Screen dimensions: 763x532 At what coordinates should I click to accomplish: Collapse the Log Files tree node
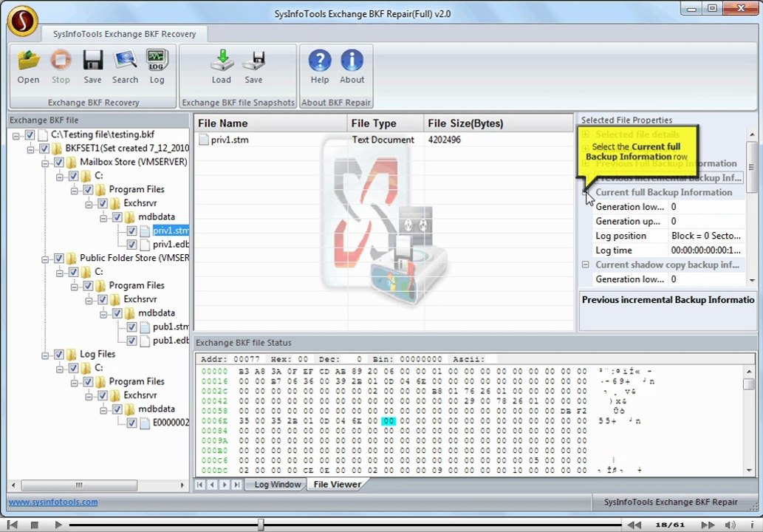[x=45, y=355]
